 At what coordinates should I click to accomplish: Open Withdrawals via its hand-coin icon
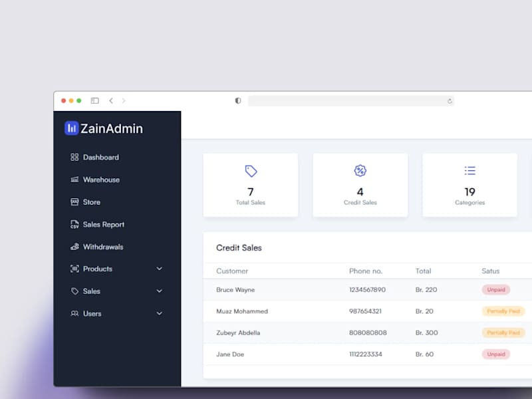click(x=74, y=247)
